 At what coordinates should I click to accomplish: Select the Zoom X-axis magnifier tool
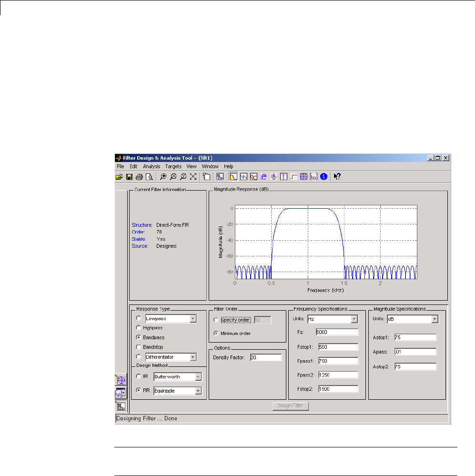(x=173, y=177)
